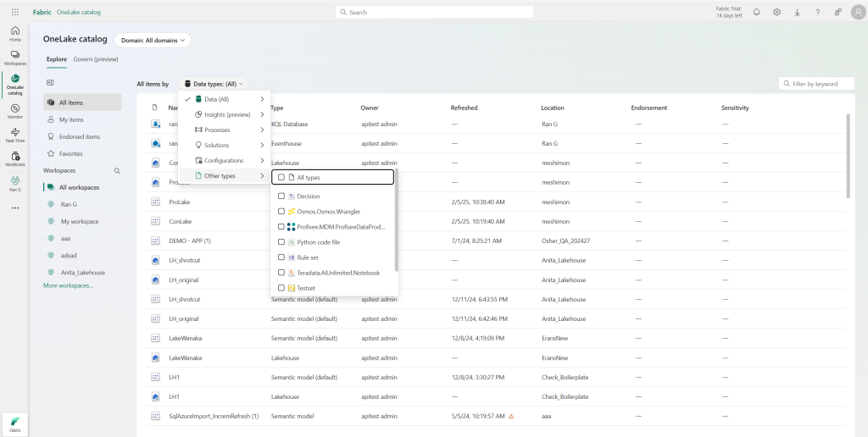Click the main table vertical scrollbar
868x437 pixels.
(x=848, y=156)
